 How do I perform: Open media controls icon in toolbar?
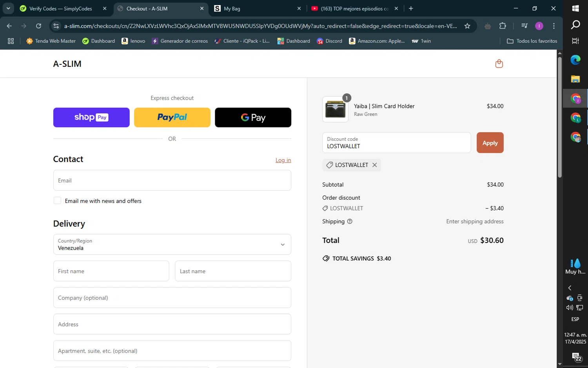524,26
